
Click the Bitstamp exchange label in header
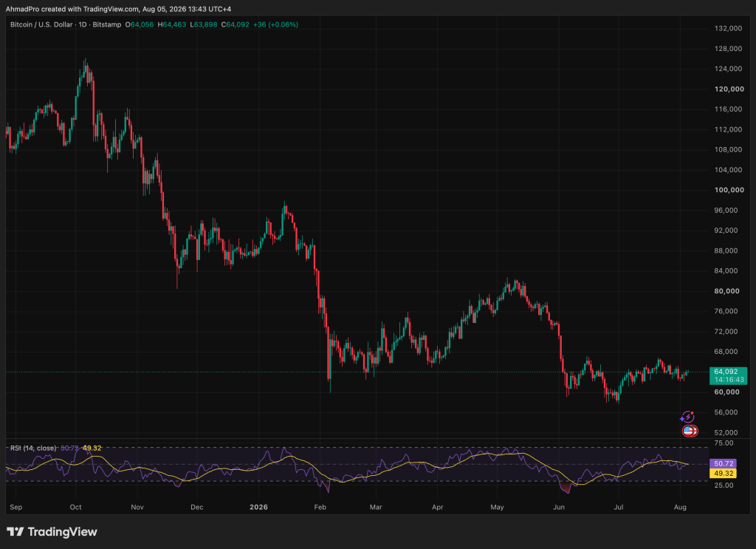(107, 24)
